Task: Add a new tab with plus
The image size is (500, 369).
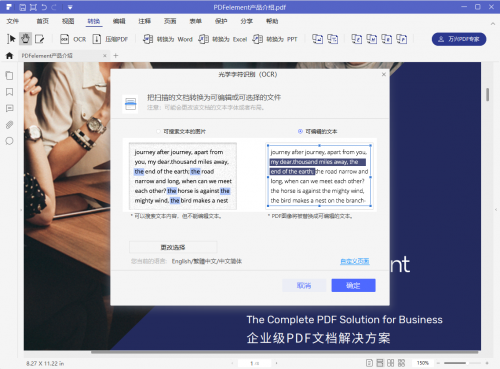Action: (116, 56)
